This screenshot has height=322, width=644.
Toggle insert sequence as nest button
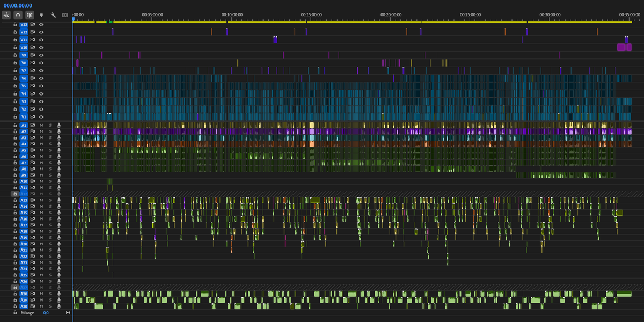(6, 16)
